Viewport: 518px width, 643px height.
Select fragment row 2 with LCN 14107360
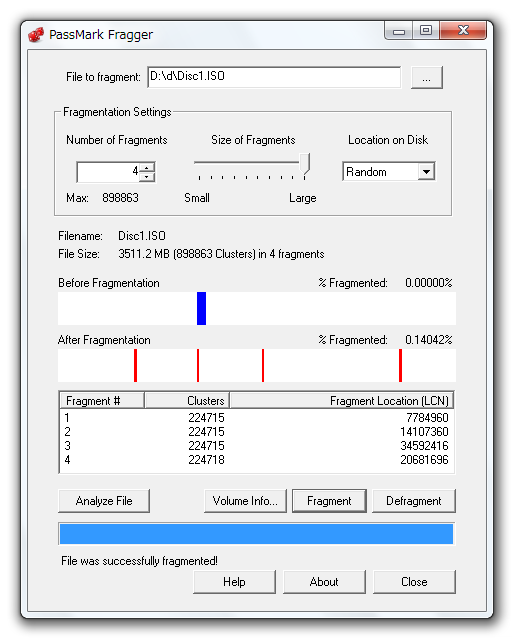click(x=257, y=432)
